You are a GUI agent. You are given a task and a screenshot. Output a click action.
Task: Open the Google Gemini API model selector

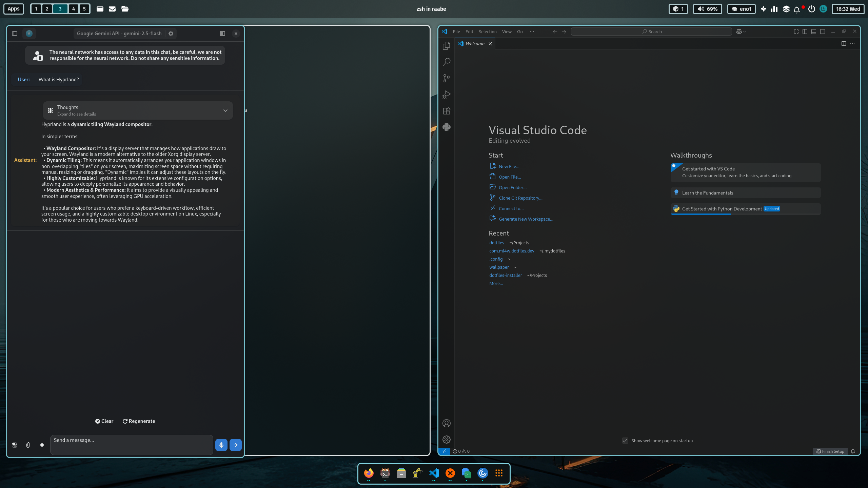(119, 34)
